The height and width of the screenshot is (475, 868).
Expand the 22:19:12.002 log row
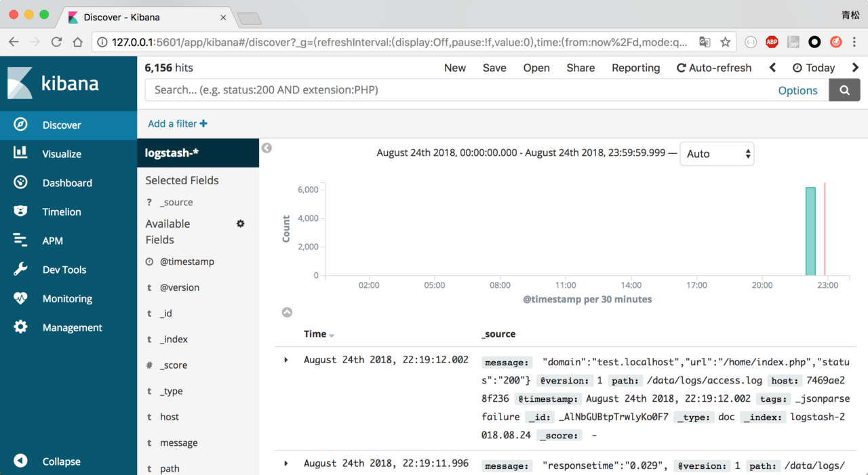[x=286, y=360]
